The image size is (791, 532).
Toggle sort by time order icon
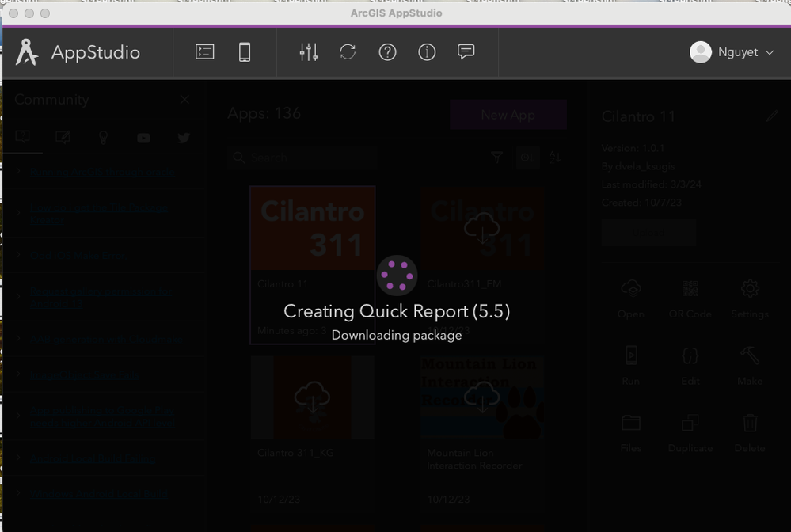pyautogui.click(x=527, y=158)
